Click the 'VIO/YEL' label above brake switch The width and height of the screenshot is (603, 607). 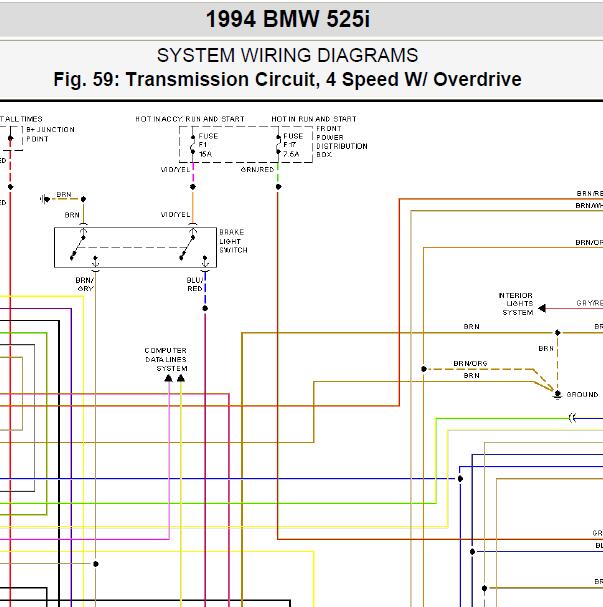pyautogui.click(x=175, y=214)
